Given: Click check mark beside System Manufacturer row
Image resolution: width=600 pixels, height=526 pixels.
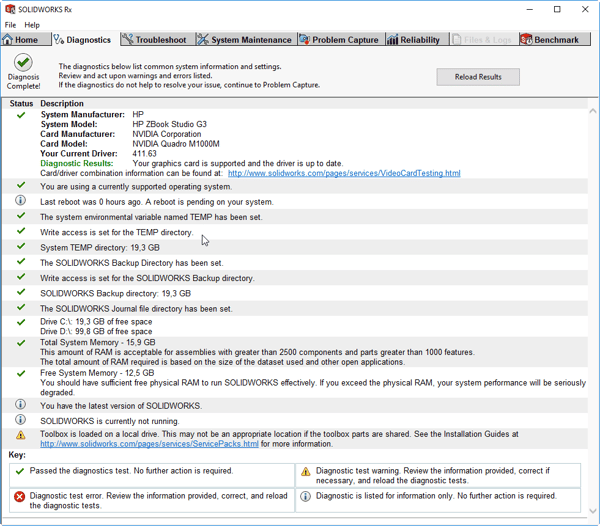Looking at the screenshot, I should click(x=21, y=115).
